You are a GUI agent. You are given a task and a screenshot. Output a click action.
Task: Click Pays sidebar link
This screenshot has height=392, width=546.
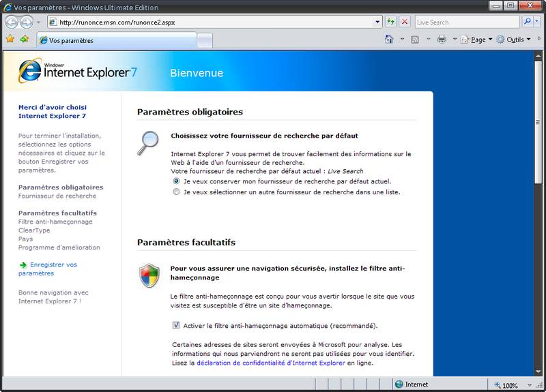[25, 239]
